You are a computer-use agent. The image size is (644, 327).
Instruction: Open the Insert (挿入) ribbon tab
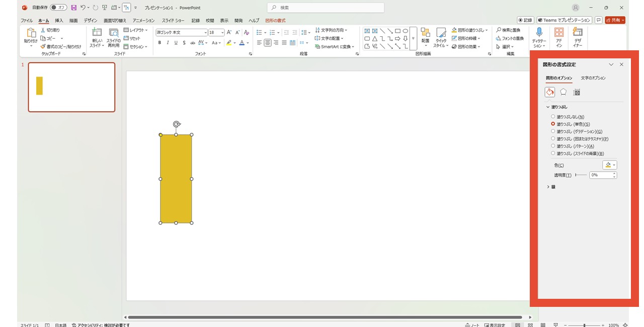[59, 21]
